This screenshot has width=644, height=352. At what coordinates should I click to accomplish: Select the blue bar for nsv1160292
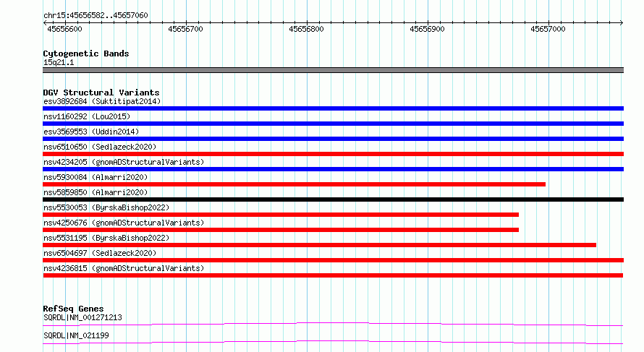333,124
